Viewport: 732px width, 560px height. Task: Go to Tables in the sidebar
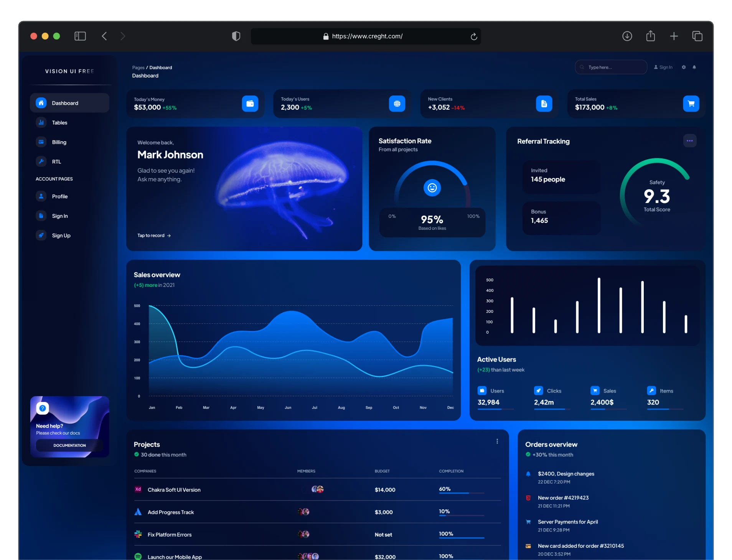[x=59, y=123]
